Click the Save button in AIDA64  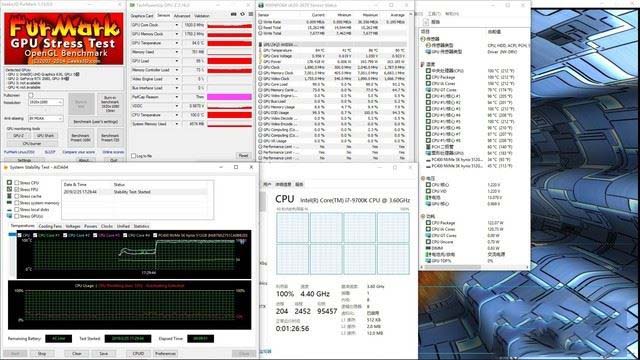coord(104,353)
